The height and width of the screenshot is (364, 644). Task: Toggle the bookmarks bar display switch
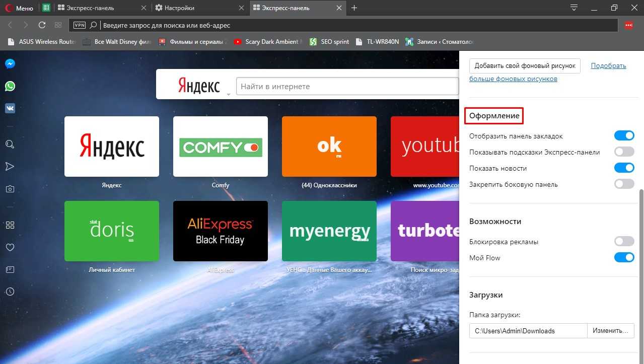[x=624, y=136]
